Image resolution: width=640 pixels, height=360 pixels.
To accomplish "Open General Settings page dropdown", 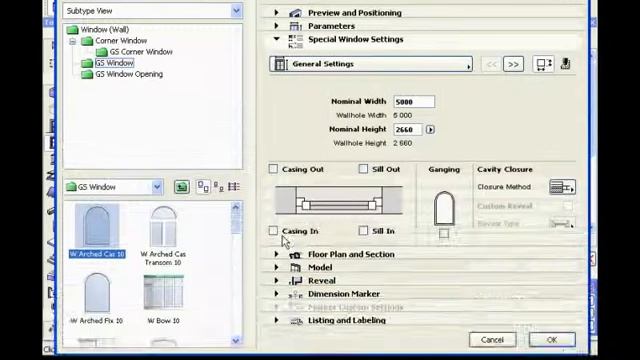I will coord(371,64).
